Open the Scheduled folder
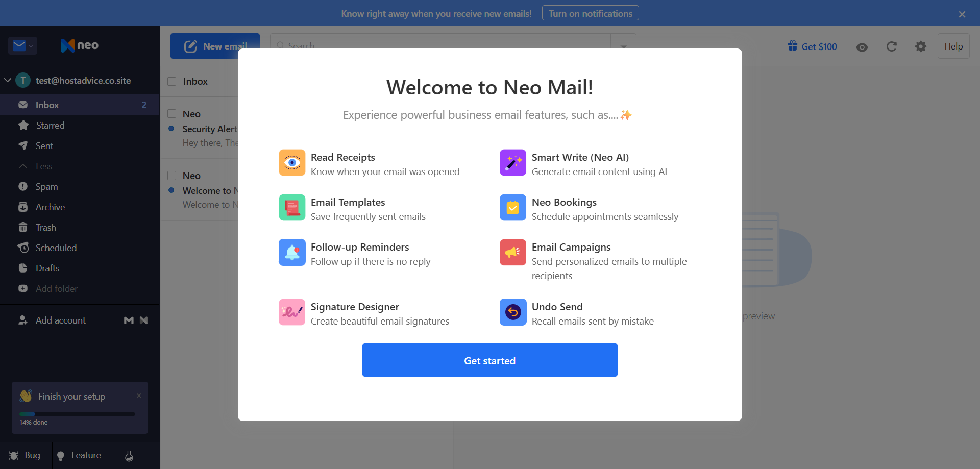This screenshot has width=980, height=469. tap(80, 248)
